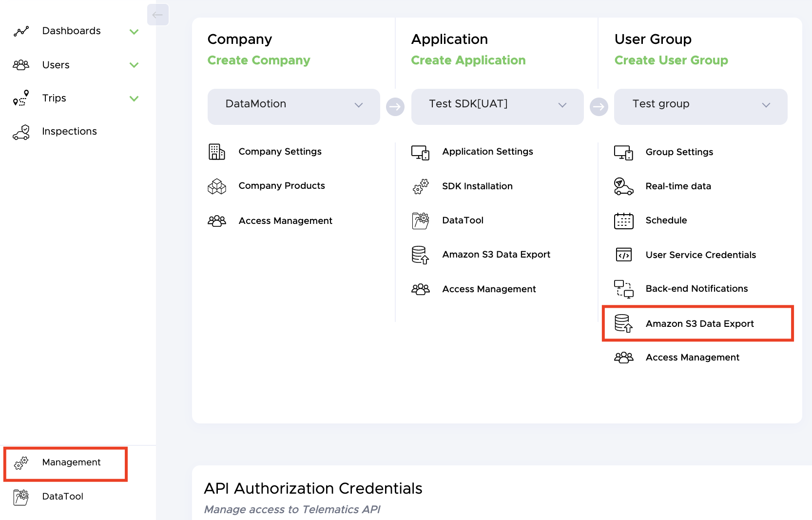Image resolution: width=812 pixels, height=520 pixels.
Task: Open Dashboards in the sidebar
Action: (x=71, y=31)
